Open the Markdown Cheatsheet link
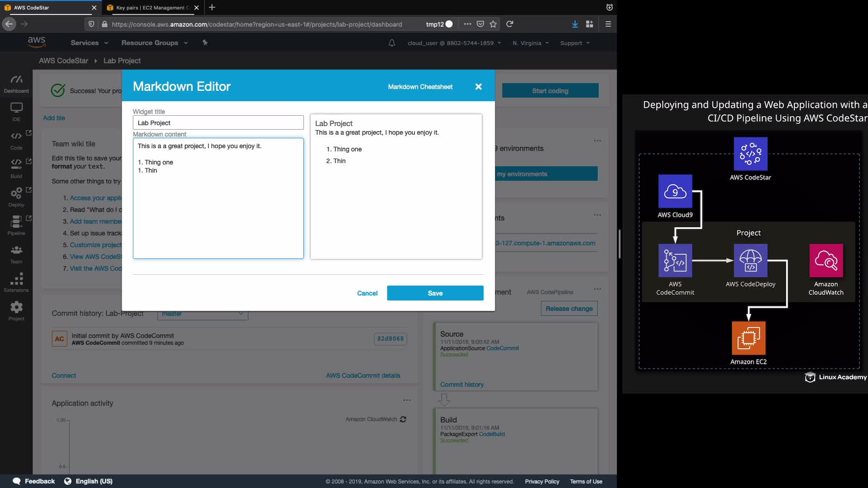Viewport: 868px width, 488px height. pos(420,87)
